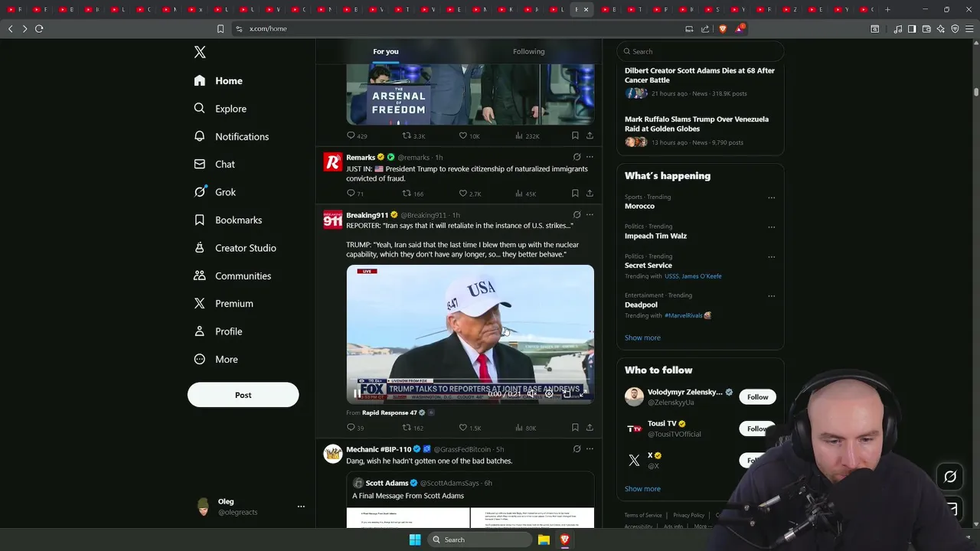
Task: Repost the Breaking911 post
Action: [x=413, y=428]
